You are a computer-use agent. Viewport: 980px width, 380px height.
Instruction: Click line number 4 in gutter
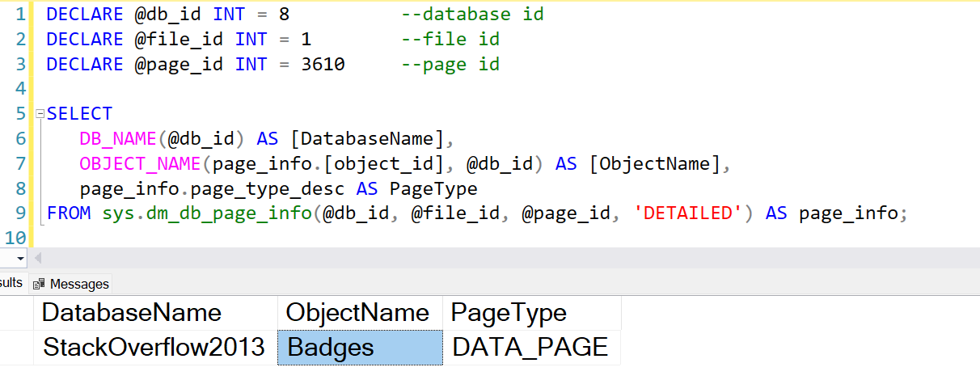(20, 90)
